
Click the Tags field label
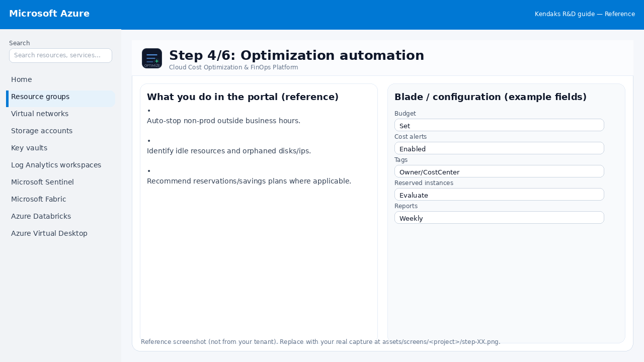(x=401, y=160)
